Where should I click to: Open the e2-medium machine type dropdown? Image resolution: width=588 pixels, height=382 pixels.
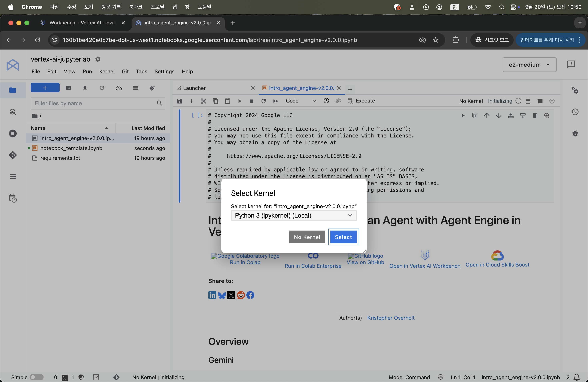tap(529, 65)
